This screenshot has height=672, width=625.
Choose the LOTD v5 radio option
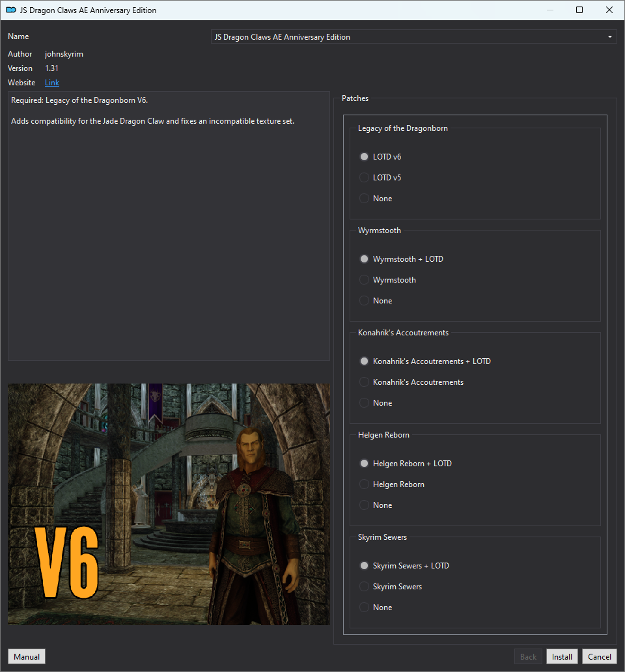pyautogui.click(x=380, y=177)
